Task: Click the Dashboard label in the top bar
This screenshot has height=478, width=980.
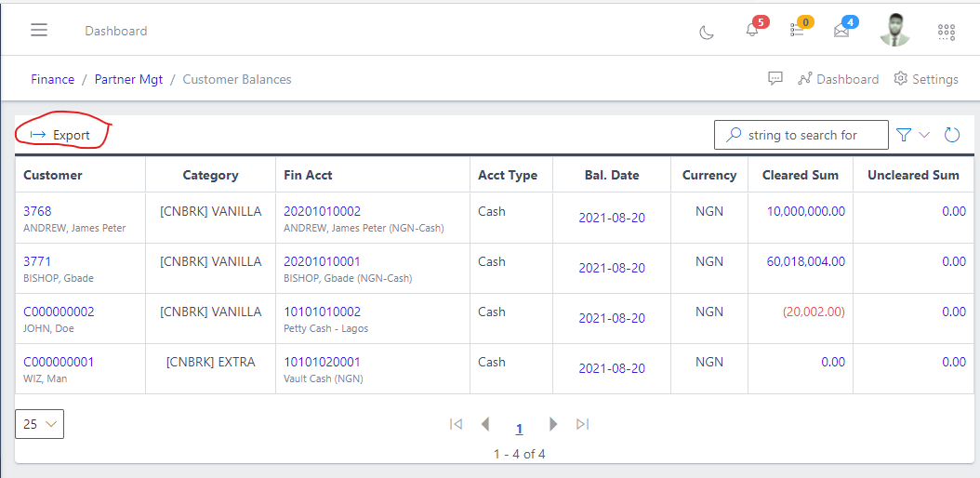Action: [116, 31]
